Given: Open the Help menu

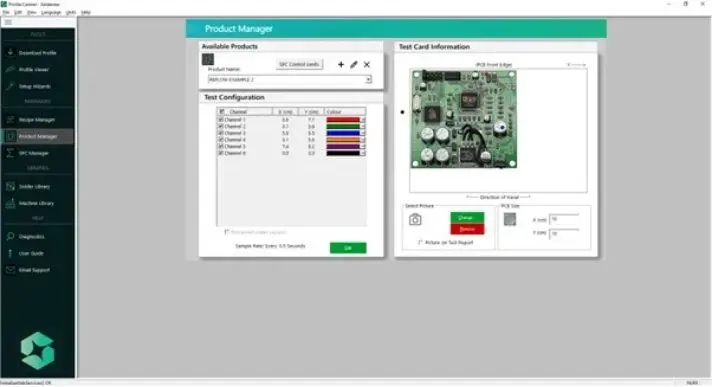Looking at the screenshot, I should pyautogui.click(x=85, y=12).
